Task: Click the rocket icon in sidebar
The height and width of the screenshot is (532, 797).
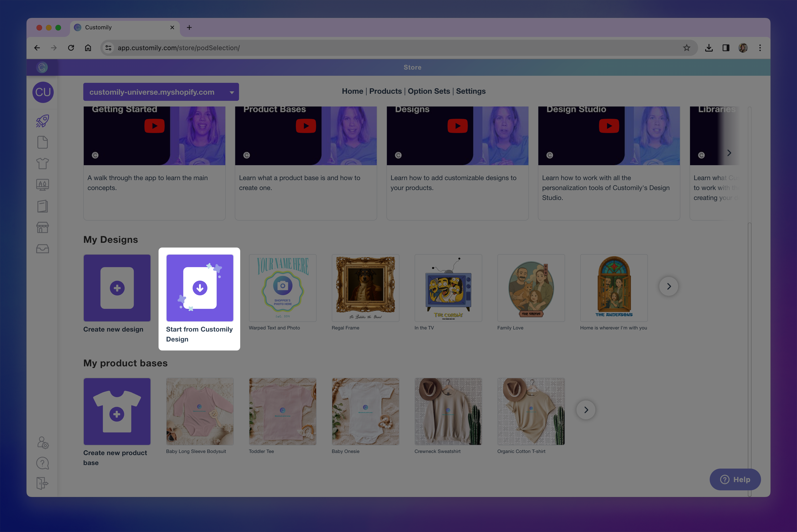Action: [x=42, y=121]
